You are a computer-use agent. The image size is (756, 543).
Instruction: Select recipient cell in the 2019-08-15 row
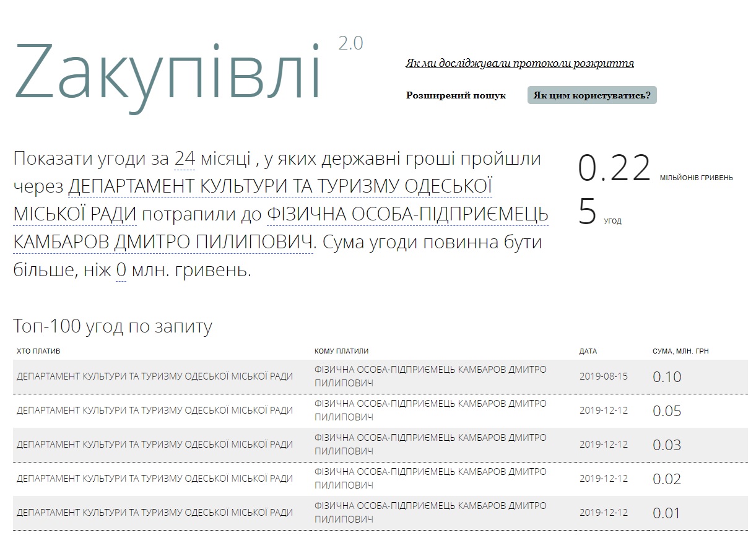pyautogui.click(x=430, y=376)
